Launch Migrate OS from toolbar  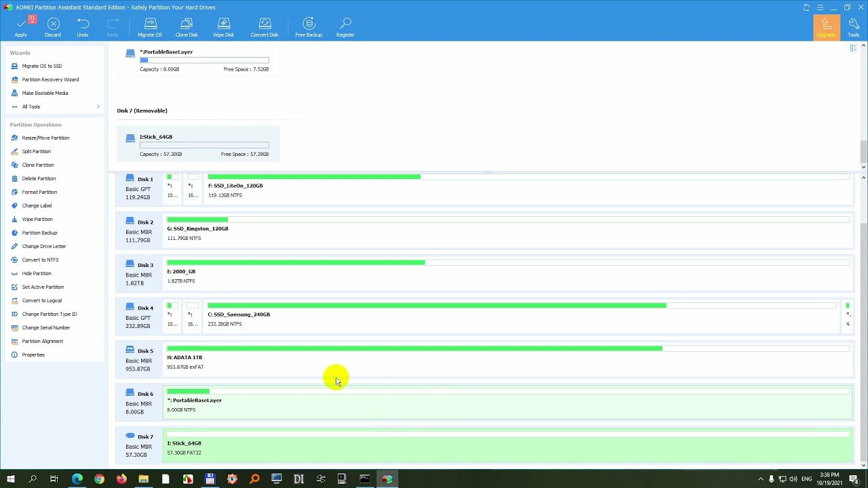pyautogui.click(x=150, y=27)
